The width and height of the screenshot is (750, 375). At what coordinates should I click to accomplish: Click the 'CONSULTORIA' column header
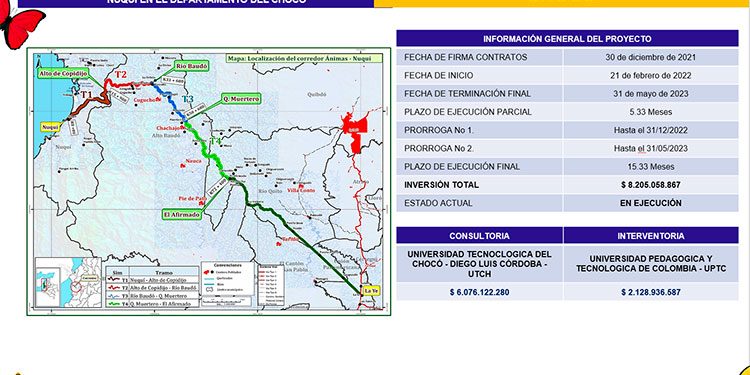point(479,236)
